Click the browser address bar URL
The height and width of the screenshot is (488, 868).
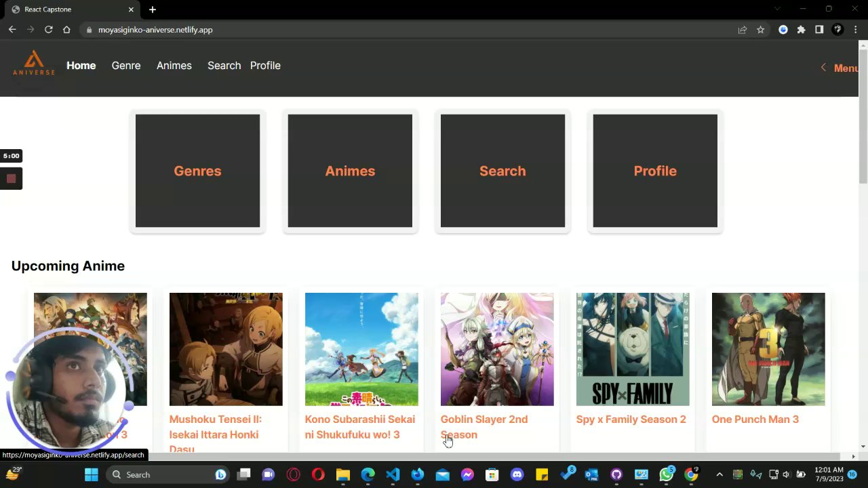point(155,30)
